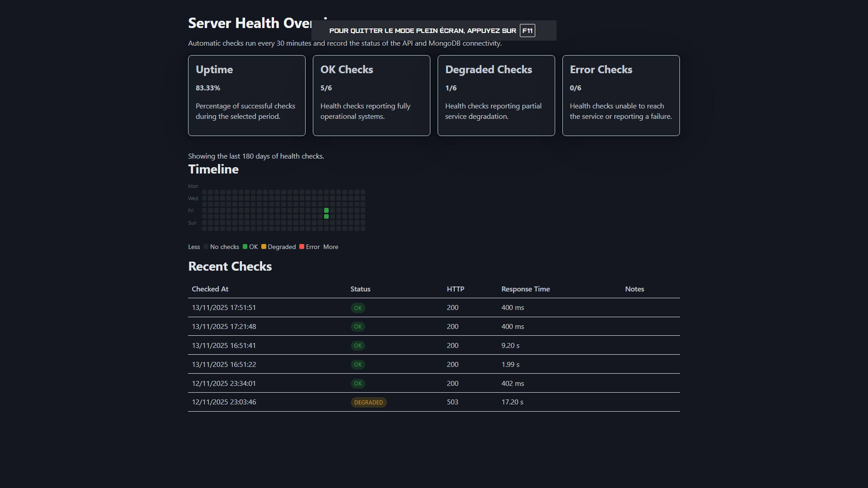Click OK badge for the 17:51:51 check
The width and height of the screenshot is (868, 488).
[x=358, y=308]
